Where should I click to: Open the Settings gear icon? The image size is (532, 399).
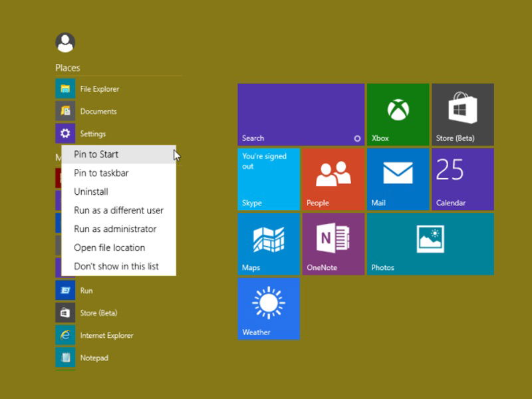click(65, 134)
